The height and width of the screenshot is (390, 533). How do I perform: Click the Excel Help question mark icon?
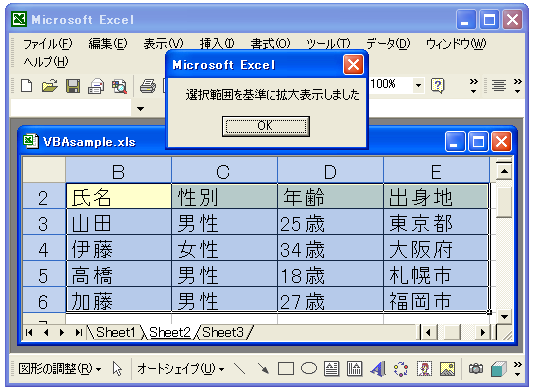[x=437, y=85]
